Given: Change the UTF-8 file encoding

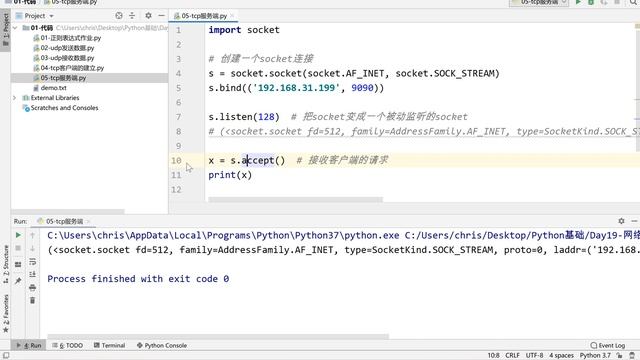Looking at the screenshot, I should [534, 356].
